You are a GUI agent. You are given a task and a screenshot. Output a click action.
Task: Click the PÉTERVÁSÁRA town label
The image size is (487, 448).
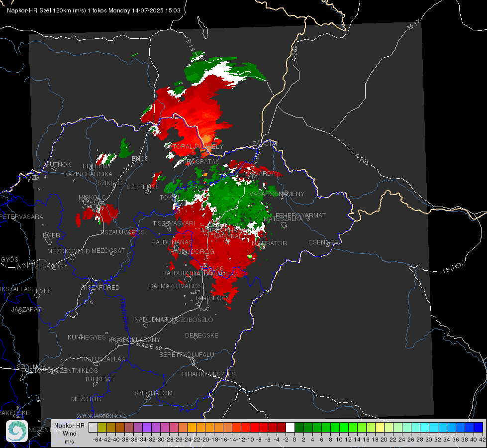click(x=22, y=217)
